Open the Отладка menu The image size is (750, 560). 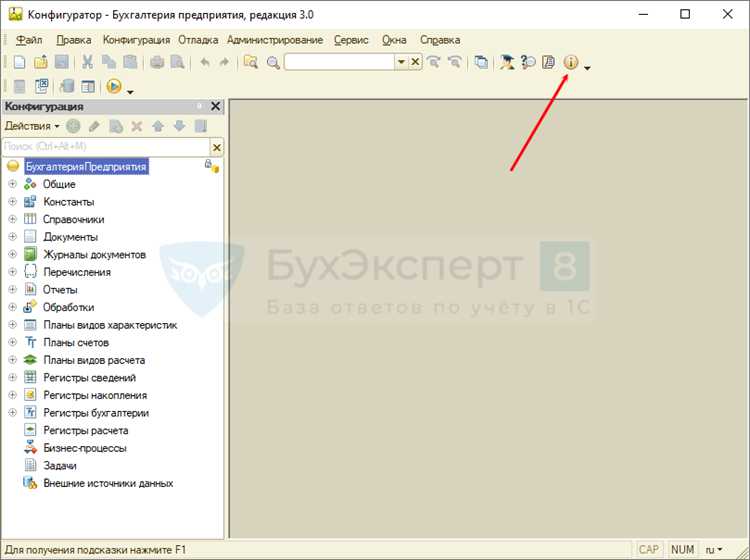point(198,40)
